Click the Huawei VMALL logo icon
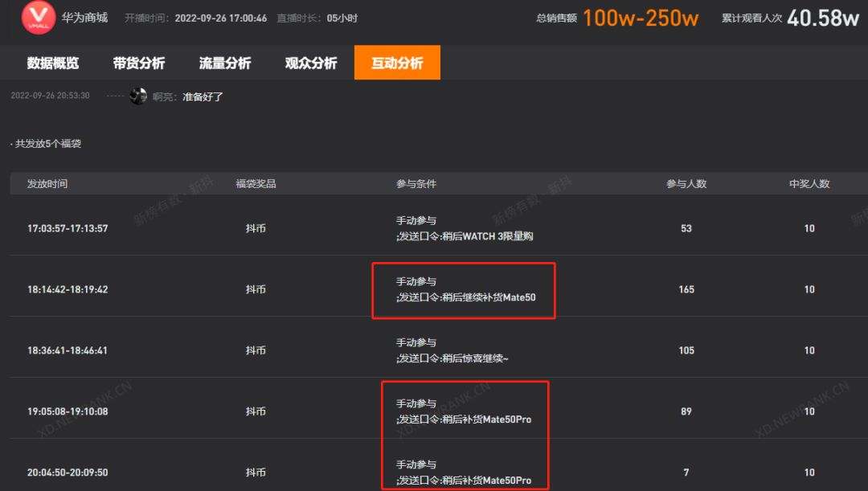 click(x=39, y=17)
